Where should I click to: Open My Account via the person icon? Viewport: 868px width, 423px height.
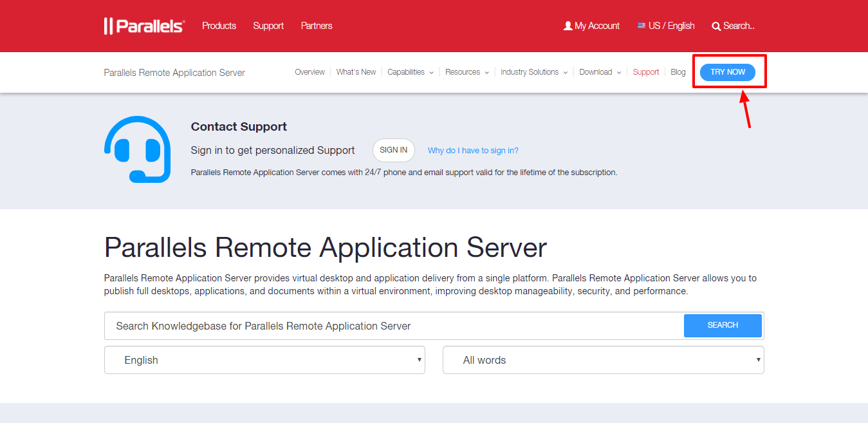pos(567,25)
